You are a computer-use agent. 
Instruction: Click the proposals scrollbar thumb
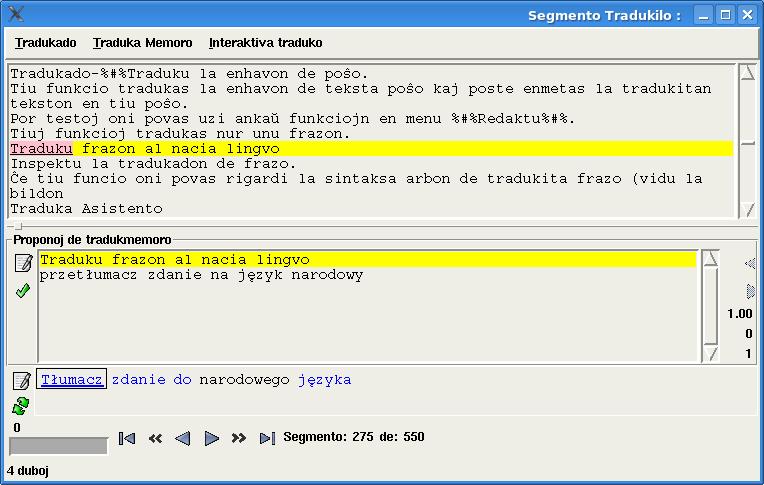pyautogui.click(x=711, y=306)
